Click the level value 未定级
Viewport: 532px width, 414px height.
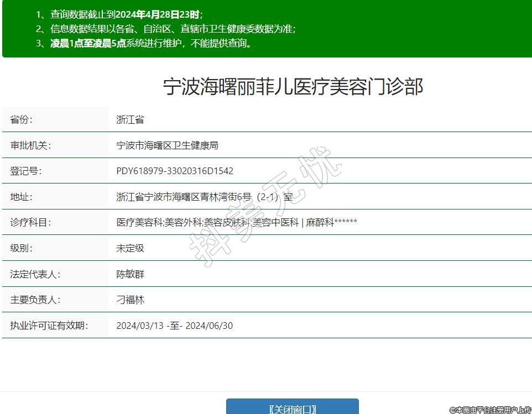point(130,248)
